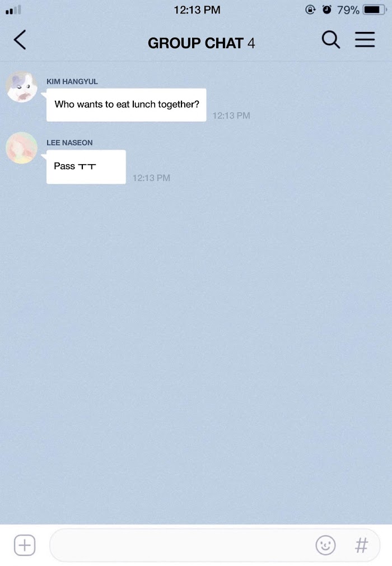
Task: Tap the plus attachment icon
Action: [x=25, y=545]
